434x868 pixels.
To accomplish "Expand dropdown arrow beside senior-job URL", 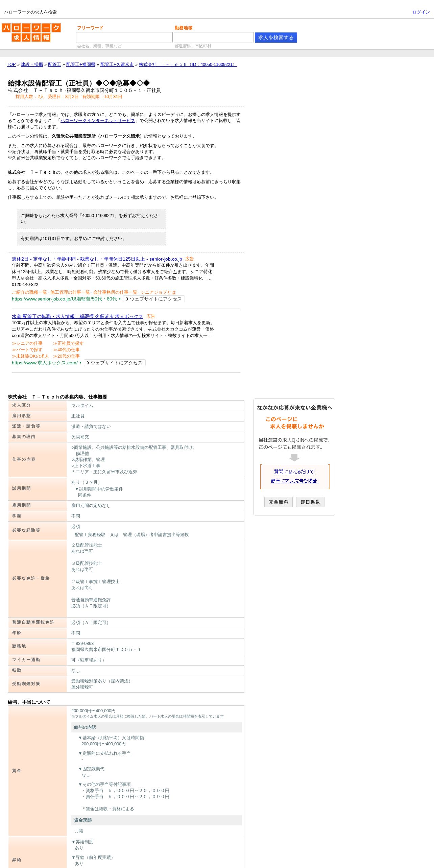I will (x=119, y=299).
